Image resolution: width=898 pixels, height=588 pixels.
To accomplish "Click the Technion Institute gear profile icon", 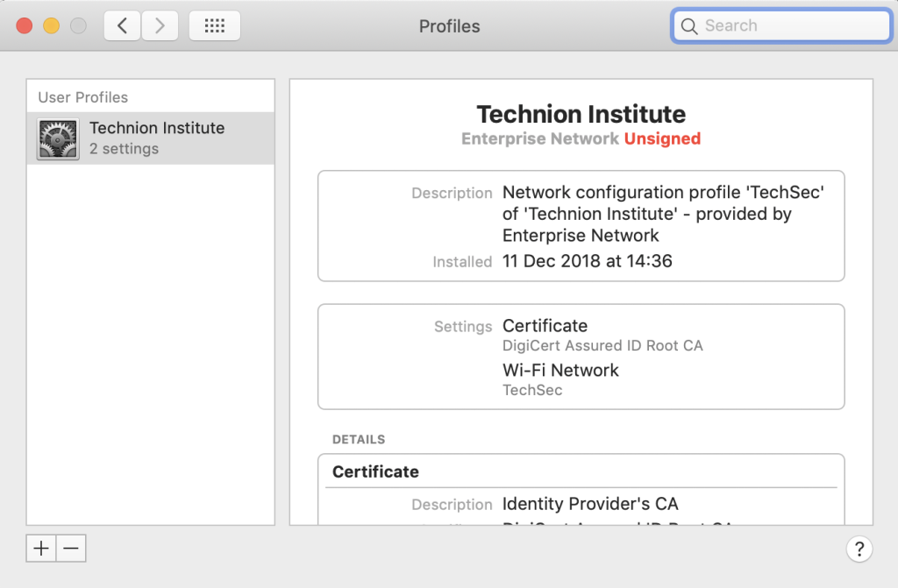I will pos(58,139).
